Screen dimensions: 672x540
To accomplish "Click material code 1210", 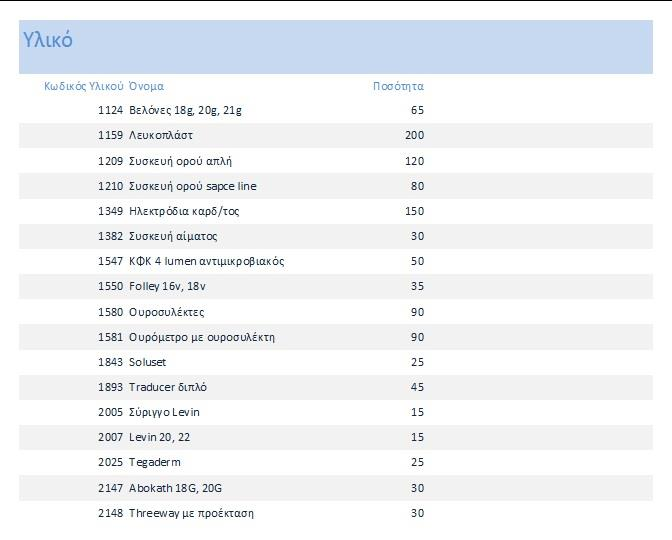I will coord(110,186).
